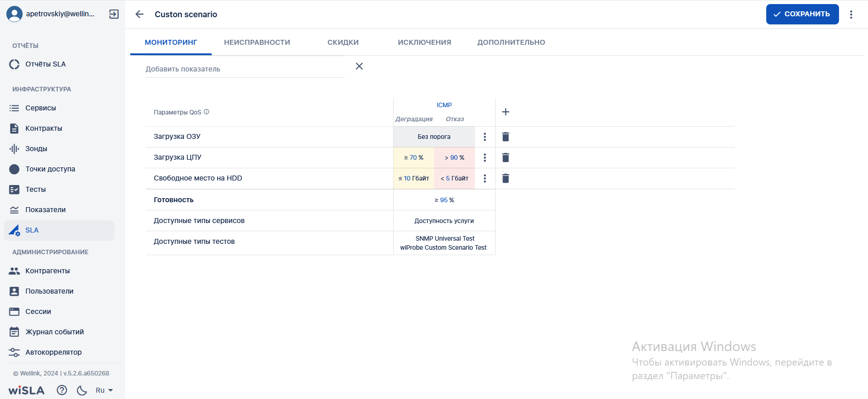Viewport: 868px width, 399px height.
Task: Switch to the Исключения tab
Action: [424, 42]
